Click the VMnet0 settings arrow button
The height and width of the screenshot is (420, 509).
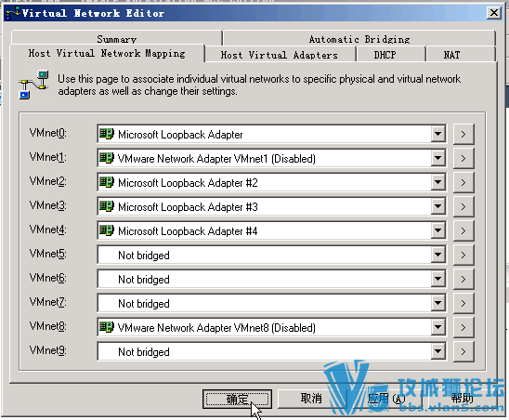coord(463,134)
